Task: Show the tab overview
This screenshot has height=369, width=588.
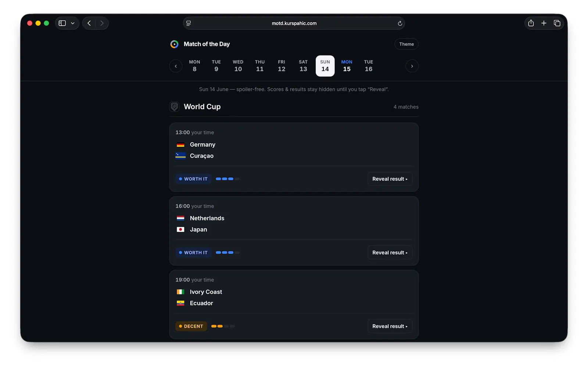Action: coord(557,23)
